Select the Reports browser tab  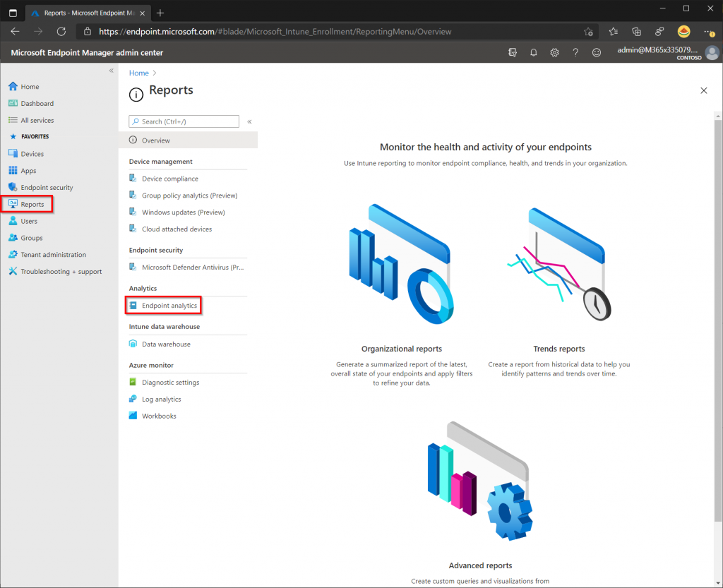(88, 13)
